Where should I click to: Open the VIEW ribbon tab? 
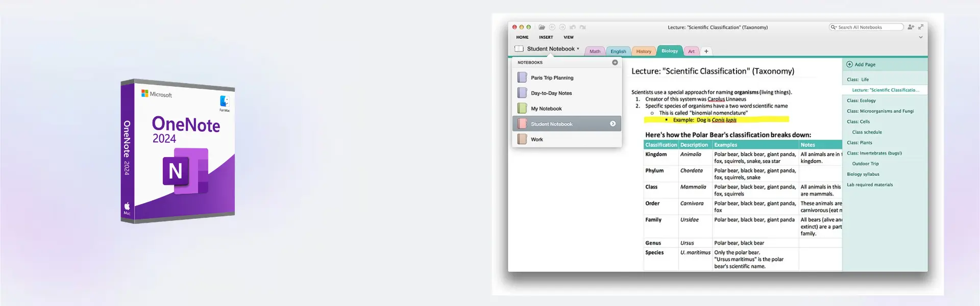569,37
